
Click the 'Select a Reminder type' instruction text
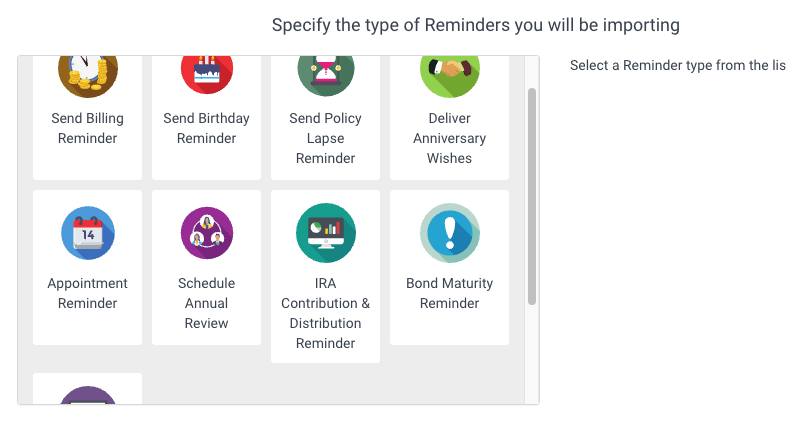678,66
